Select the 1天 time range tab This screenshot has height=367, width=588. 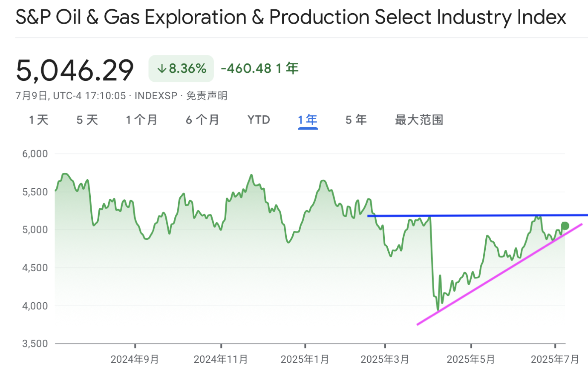(x=39, y=120)
